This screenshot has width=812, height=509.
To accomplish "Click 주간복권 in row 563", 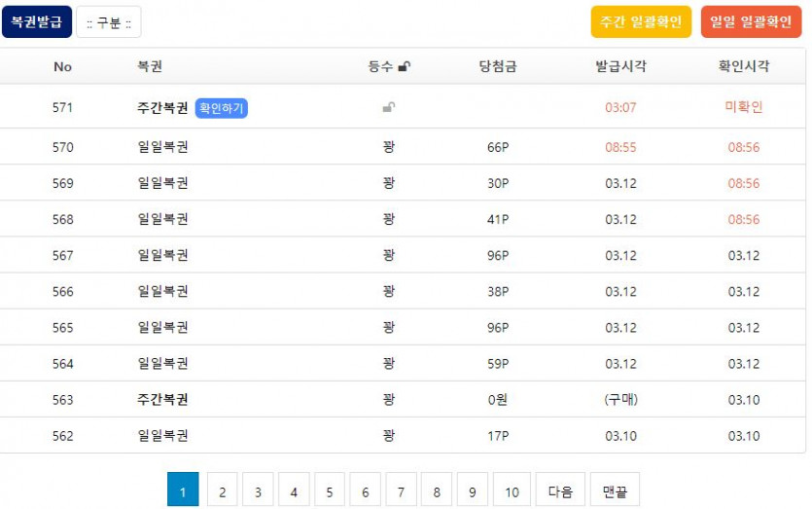I will tap(162, 400).
